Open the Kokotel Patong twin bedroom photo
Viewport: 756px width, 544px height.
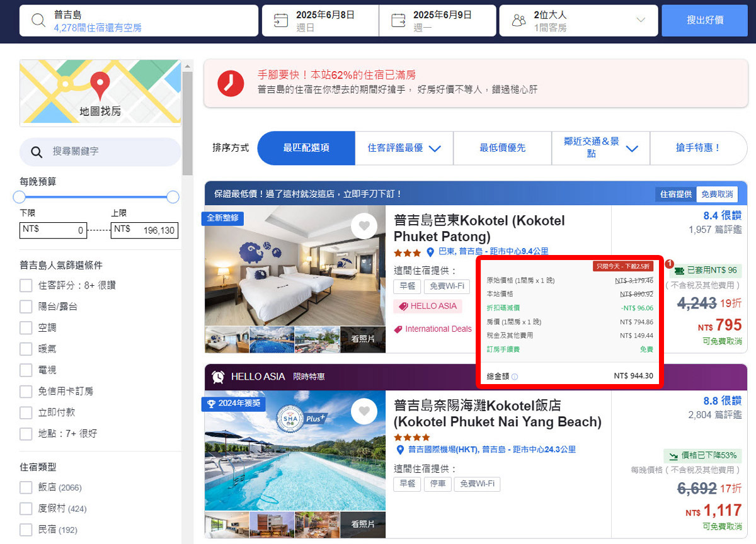(x=295, y=265)
